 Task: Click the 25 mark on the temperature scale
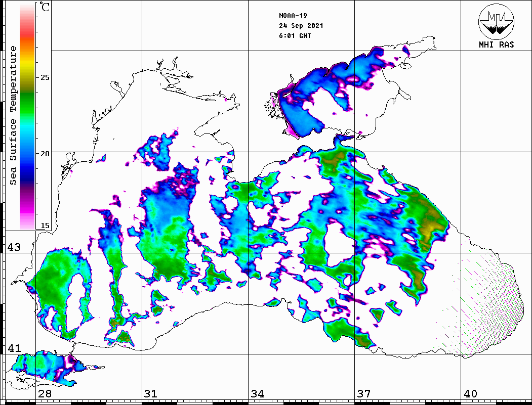pyautogui.click(x=45, y=77)
